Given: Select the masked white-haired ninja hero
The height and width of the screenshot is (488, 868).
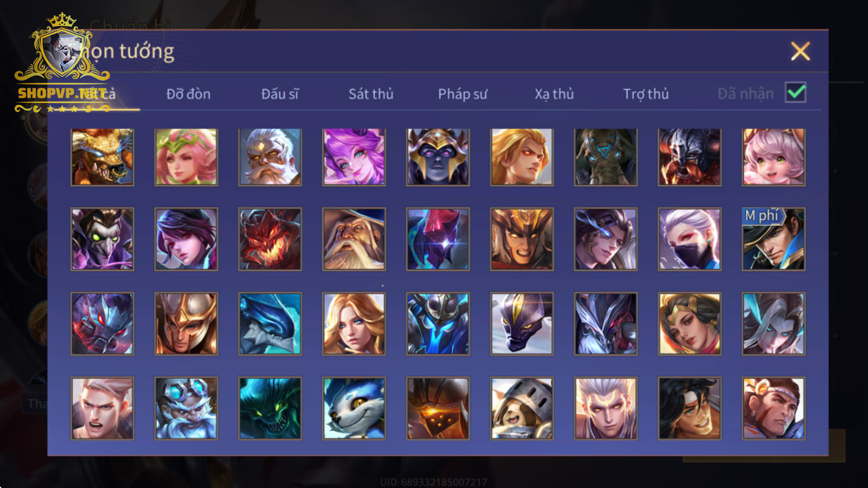Looking at the screenshot, I should [690, 239].
